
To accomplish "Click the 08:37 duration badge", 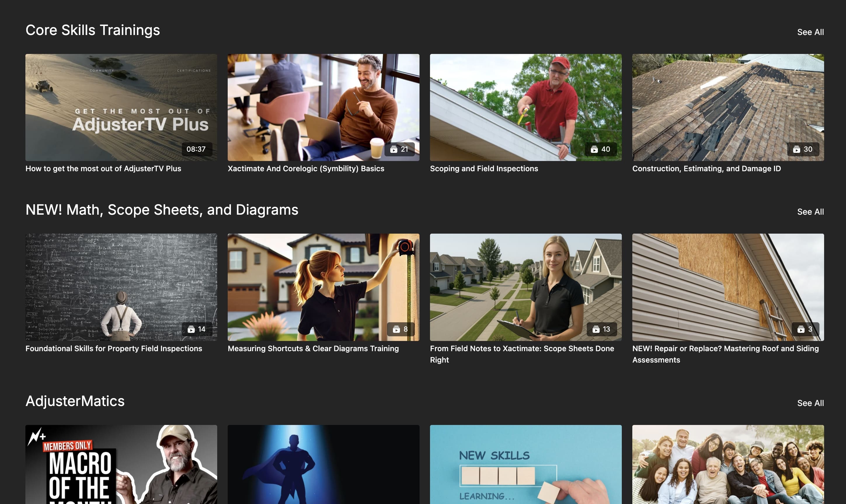I will point(196,149).
